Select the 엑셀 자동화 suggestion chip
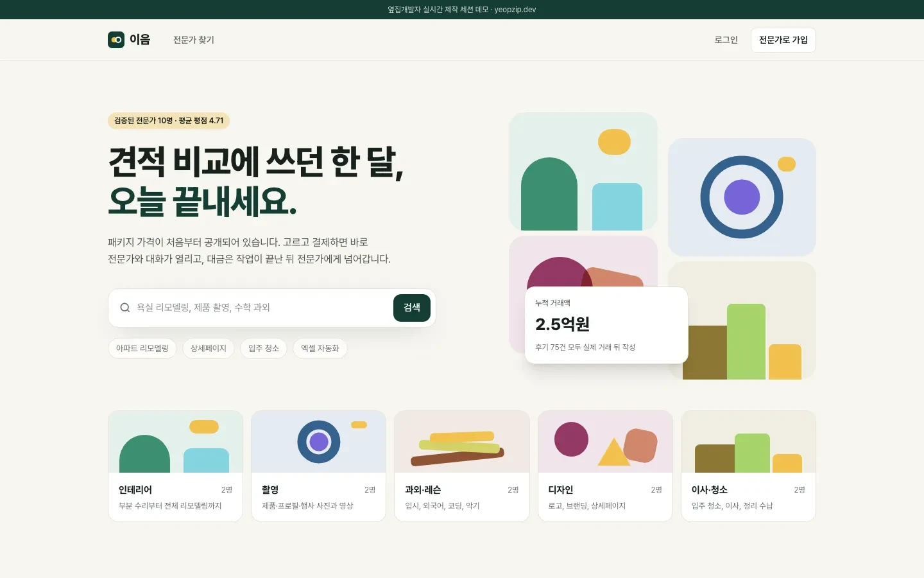The width and height of the screenshot is (924, 578). pos(320,348)
